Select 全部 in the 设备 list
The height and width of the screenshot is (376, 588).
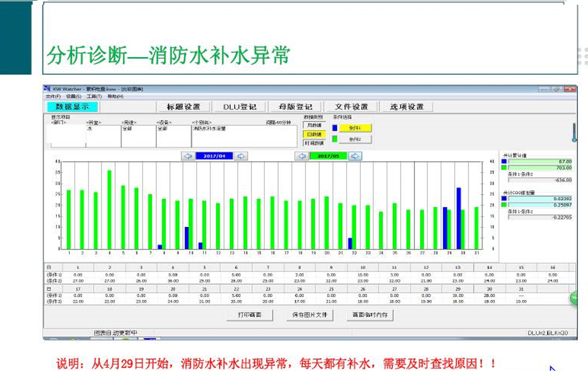162,129
